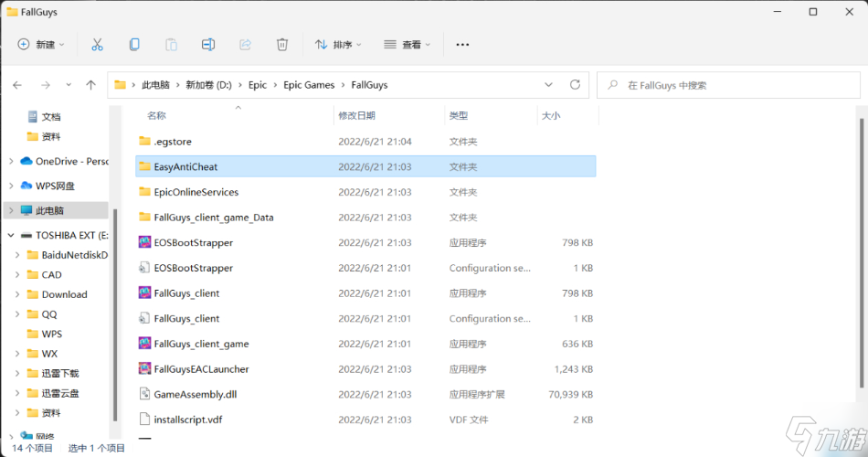The image size is (868, 457).
Task: Open the three-dot more options menu
Action: click(462, 44)
